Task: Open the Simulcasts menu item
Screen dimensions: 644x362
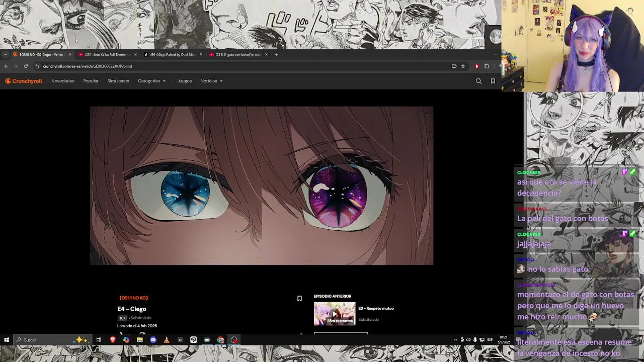Action: tap(118, 81)
